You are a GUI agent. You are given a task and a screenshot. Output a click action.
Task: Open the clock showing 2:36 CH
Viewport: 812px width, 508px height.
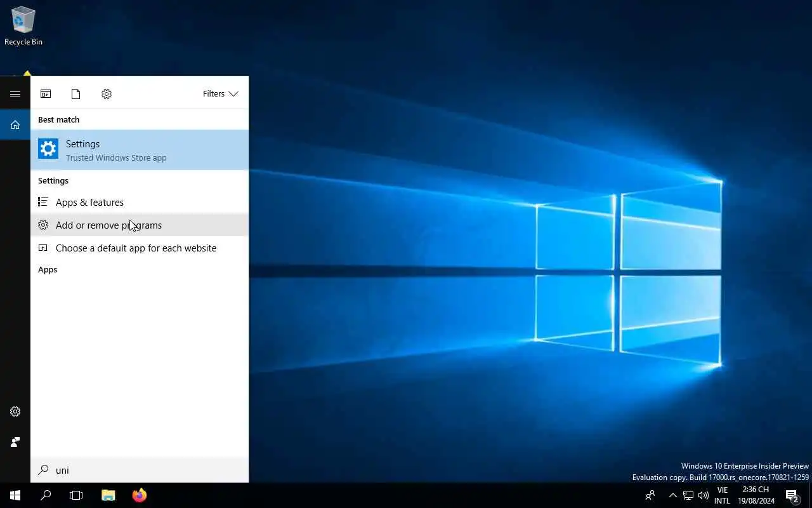tap(756, 495)
